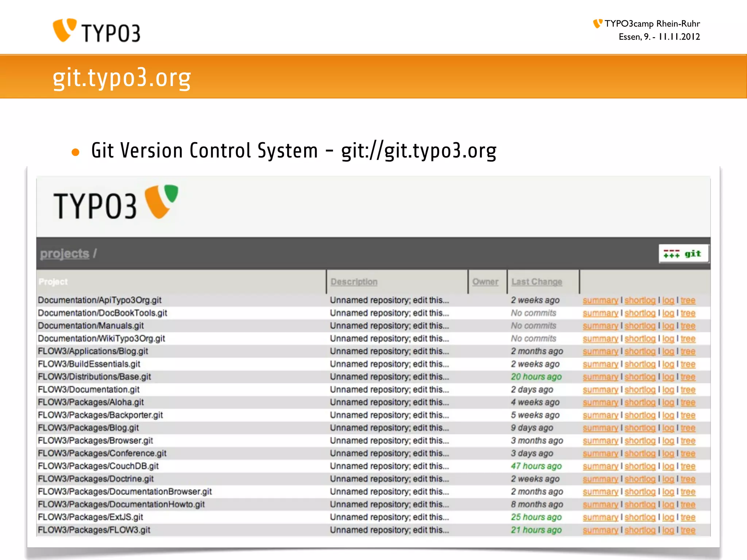This screenshot has width=747, height=560.
Task: Open FLOW3/Packages/Backporter.git project
Action: tap(100, 415)
